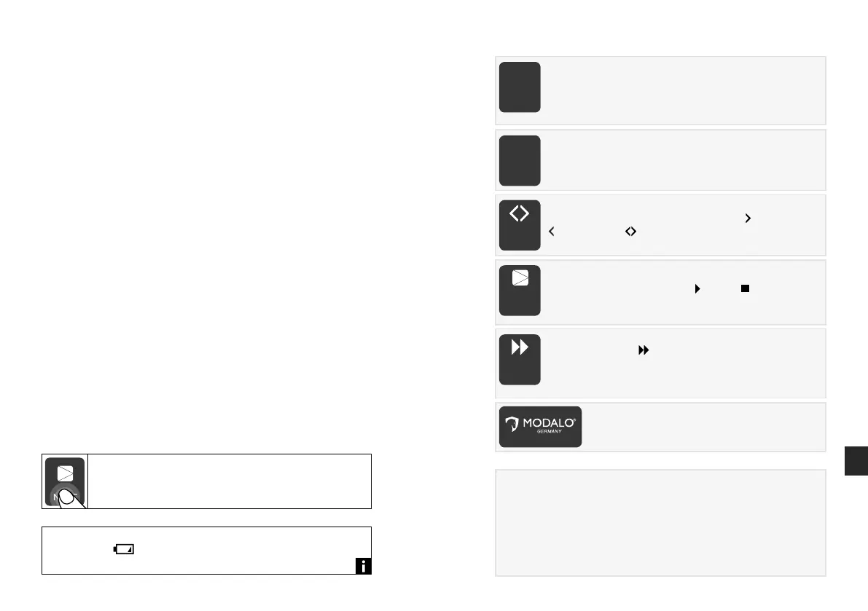Click the small inline fast-forward symbol

click(x=644, y=350)
